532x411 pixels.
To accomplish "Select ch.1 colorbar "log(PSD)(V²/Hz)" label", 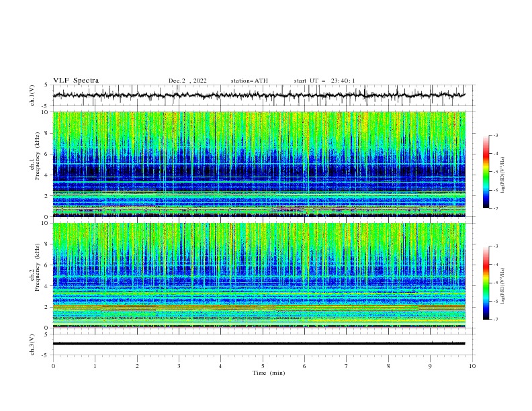I will click(x=503, y=175).
